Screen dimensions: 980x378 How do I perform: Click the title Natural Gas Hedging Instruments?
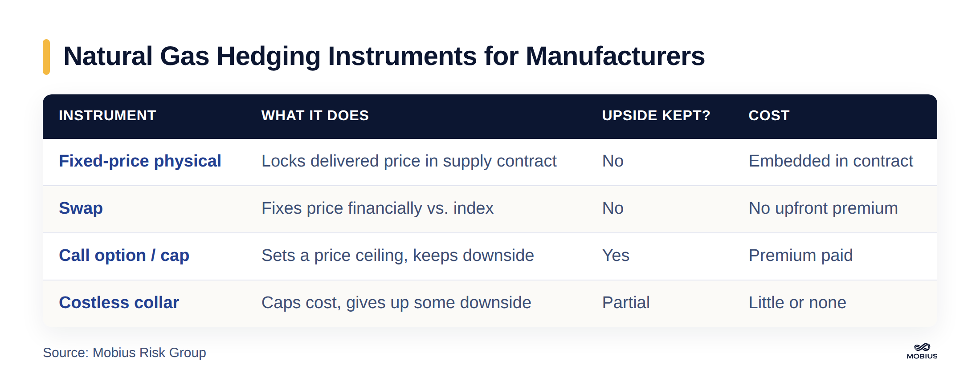pos(384,57)
